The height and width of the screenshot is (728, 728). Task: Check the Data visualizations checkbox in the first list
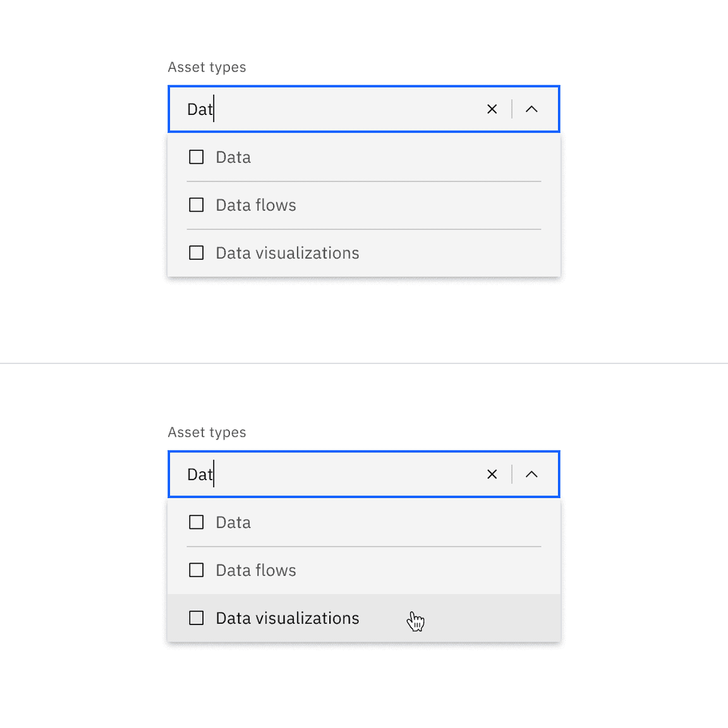click(x=196, y=253)
